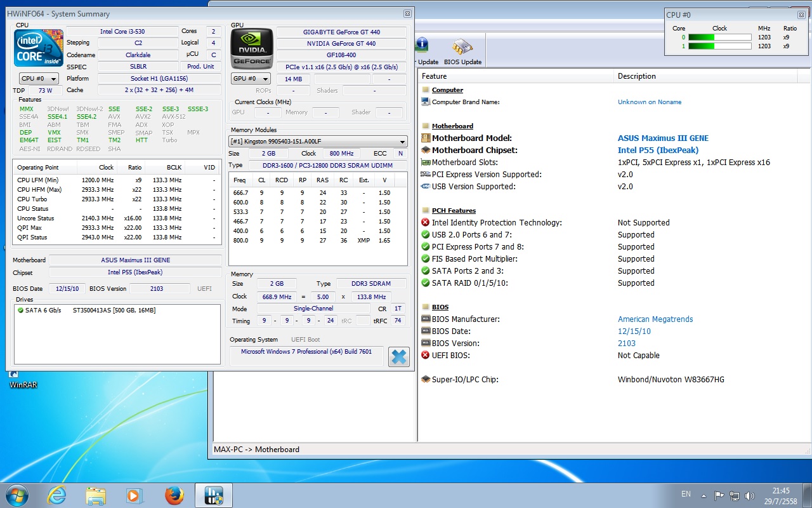812x508 pixels.
Task: Select the PCH Features section header
Action: pyautogui.click(x=454, y=211)
